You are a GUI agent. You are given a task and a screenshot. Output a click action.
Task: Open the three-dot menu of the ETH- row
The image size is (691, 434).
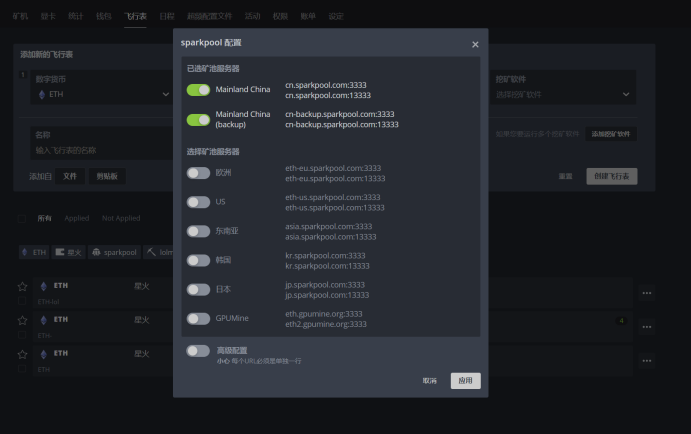point(646,327)
